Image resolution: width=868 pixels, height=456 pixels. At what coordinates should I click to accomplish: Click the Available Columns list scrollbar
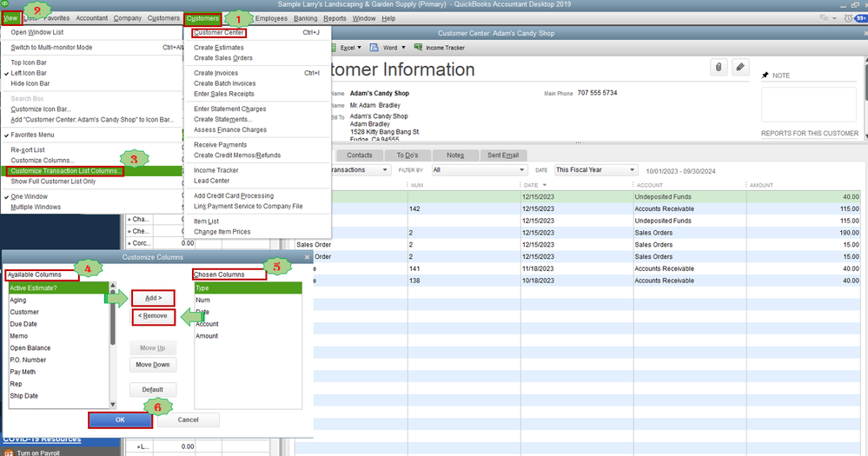(x=115, y=344)
